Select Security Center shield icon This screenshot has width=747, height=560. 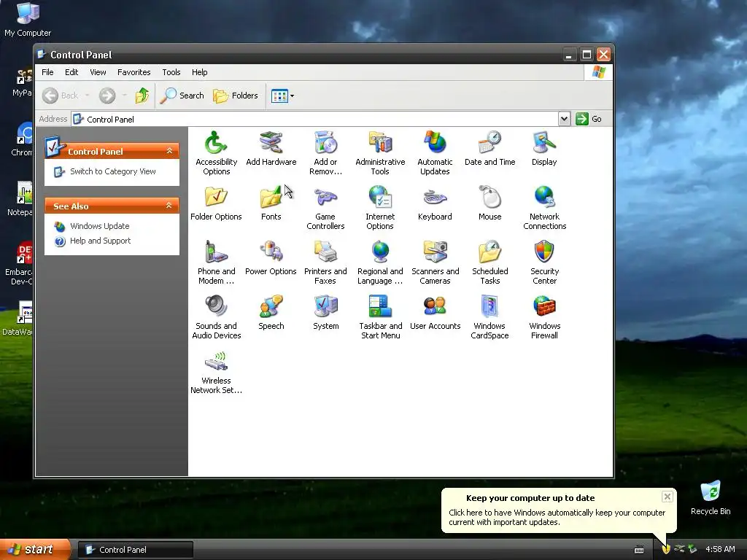point(544,262)
